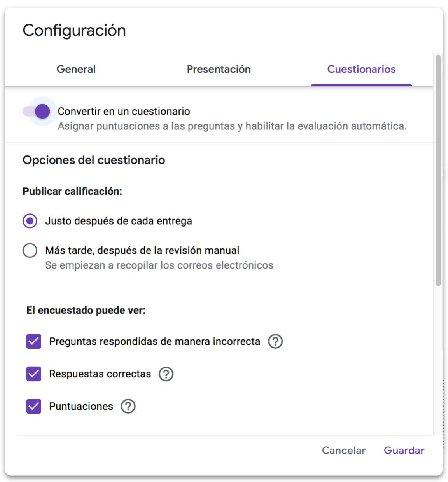Click the dialog's vertical scrollbar

coord(438,170)
